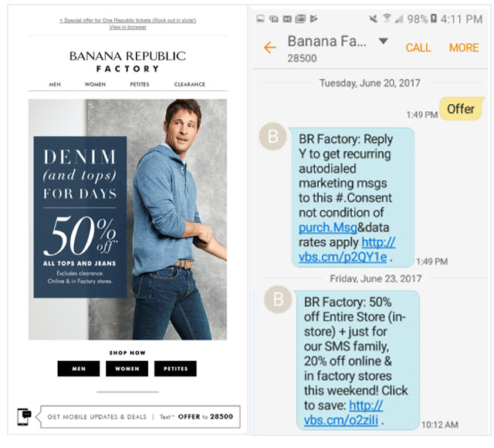Viewport: 494px width, 448px height.
Task: Tap the Play Store notification icon
Action: (x=314, y=19)
